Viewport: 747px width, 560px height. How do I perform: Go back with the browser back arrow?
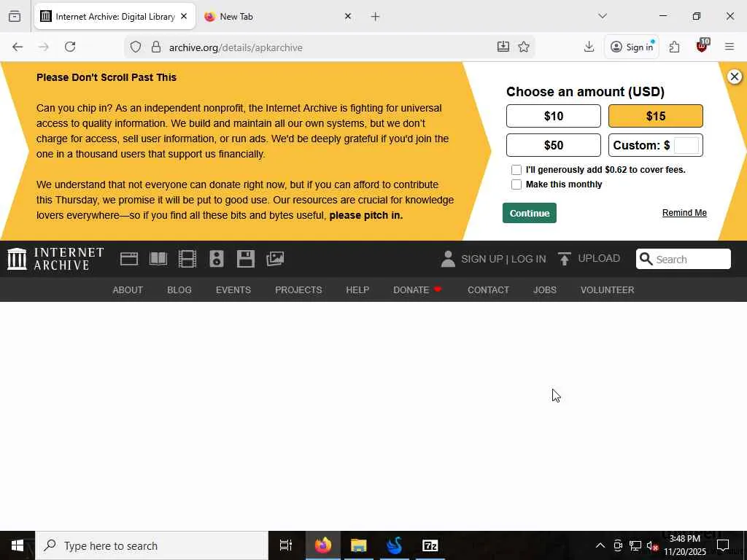[18, 47]
